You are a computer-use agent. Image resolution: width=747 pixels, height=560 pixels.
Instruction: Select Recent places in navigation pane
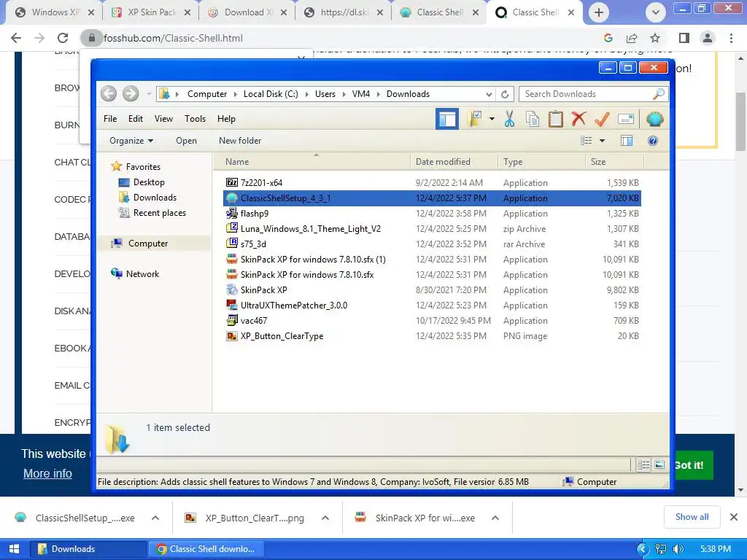click(x=152, y=213)
